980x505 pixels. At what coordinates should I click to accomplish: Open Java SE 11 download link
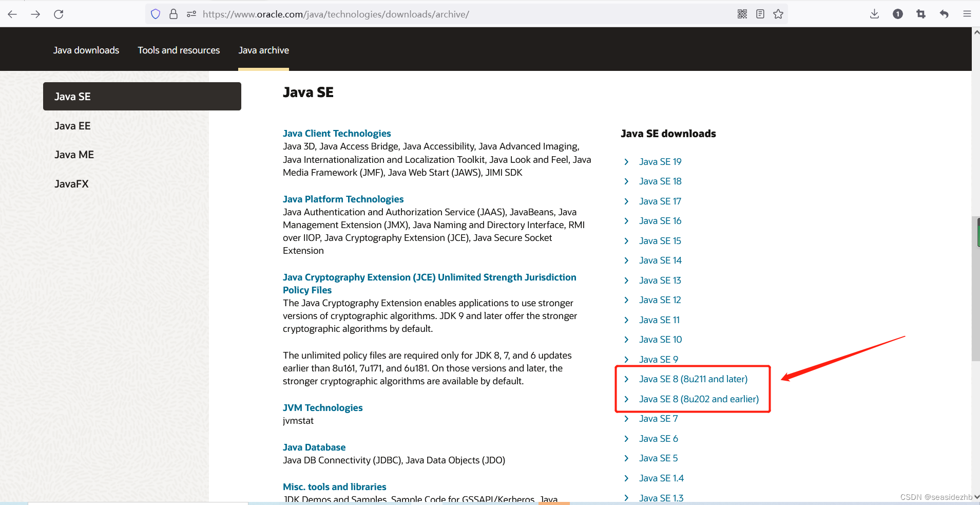point(659,320)
